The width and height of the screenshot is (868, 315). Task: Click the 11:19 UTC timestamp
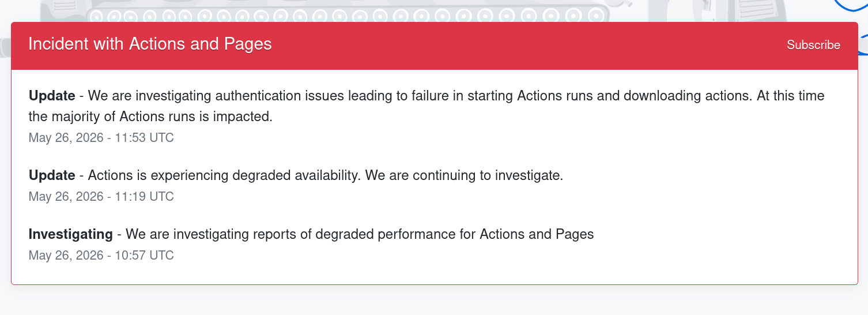pyautogui.click(x=101, y=197)
